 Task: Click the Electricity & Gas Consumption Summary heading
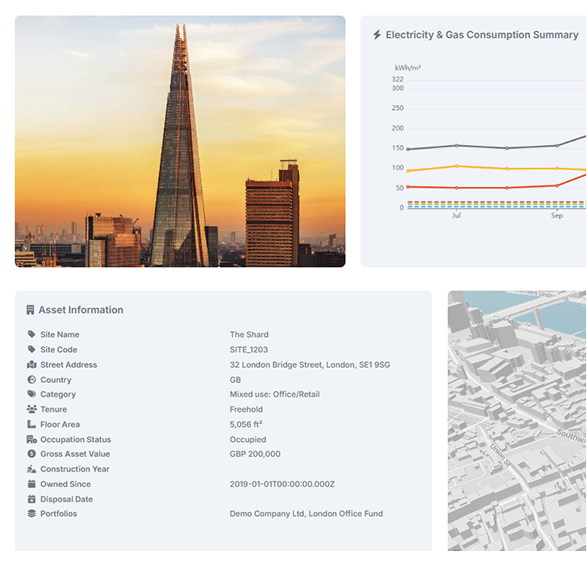[482, 35]
